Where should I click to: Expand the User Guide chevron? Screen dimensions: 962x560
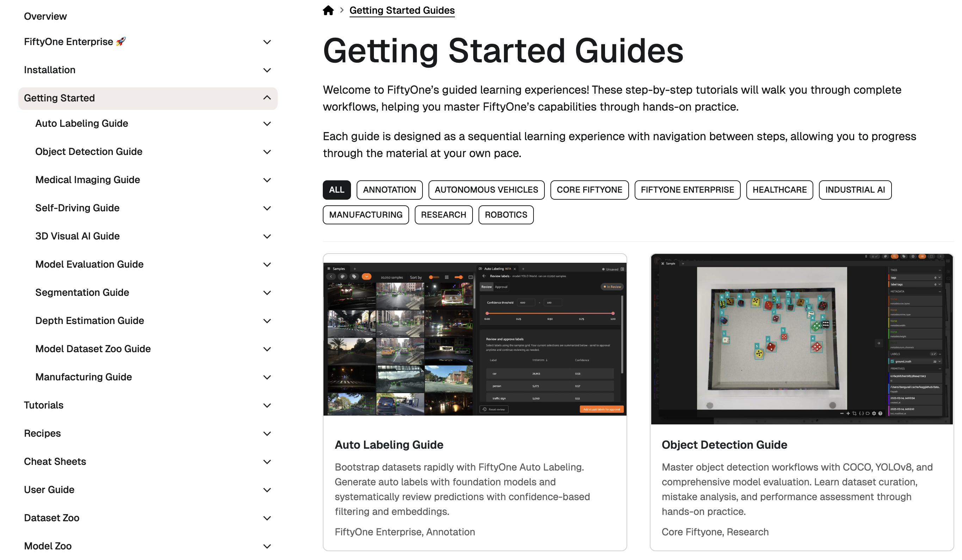point(267,491)
